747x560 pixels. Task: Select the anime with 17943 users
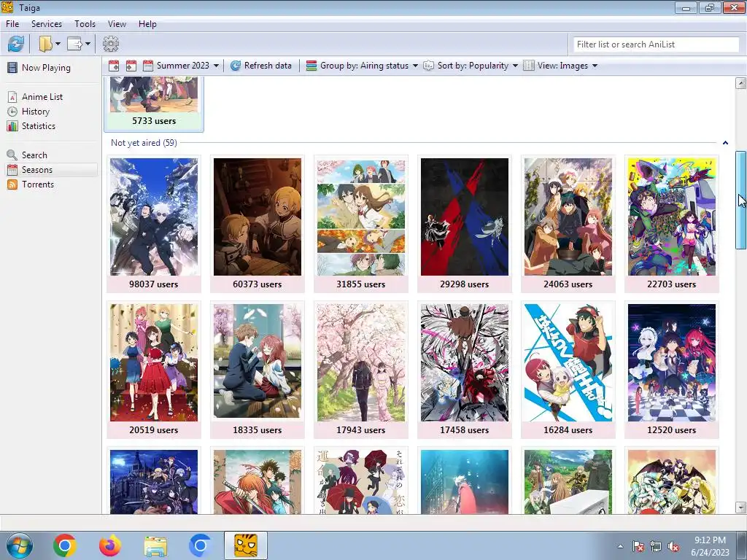(x=361, y=370)
